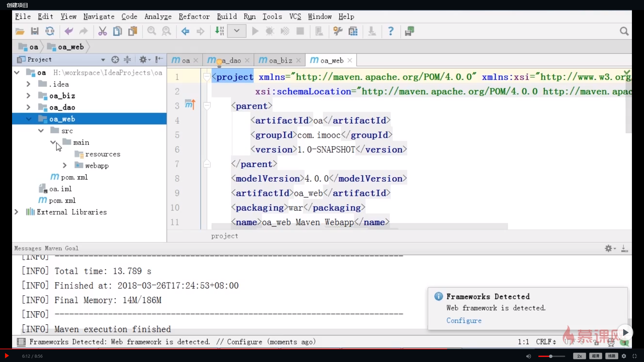Expand External Libraries node

click(x=16, y=212)
